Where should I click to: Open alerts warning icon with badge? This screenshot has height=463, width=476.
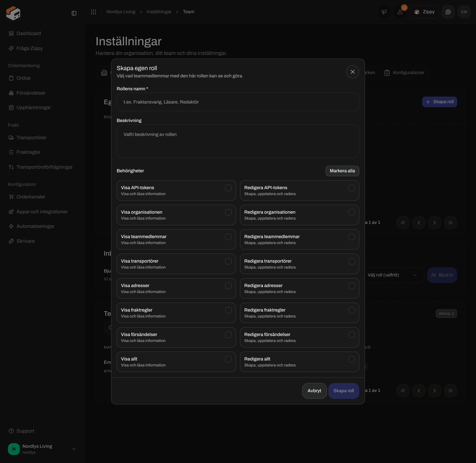(x=400, y=12)
